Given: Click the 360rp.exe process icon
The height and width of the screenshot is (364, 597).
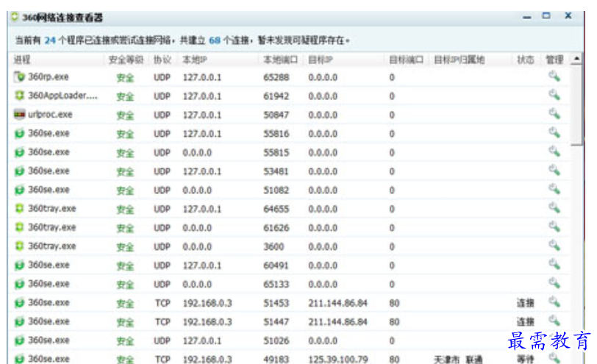Looking at the screenshot, I should click(x=19, y=76).
